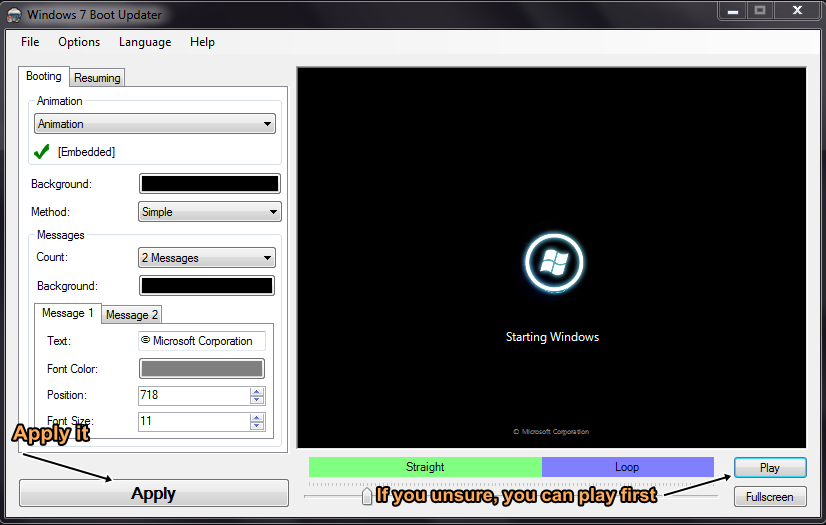Click the Fullscreen button
The height and width of the screenshot is (525, 826).
click(x=770, y=497)
